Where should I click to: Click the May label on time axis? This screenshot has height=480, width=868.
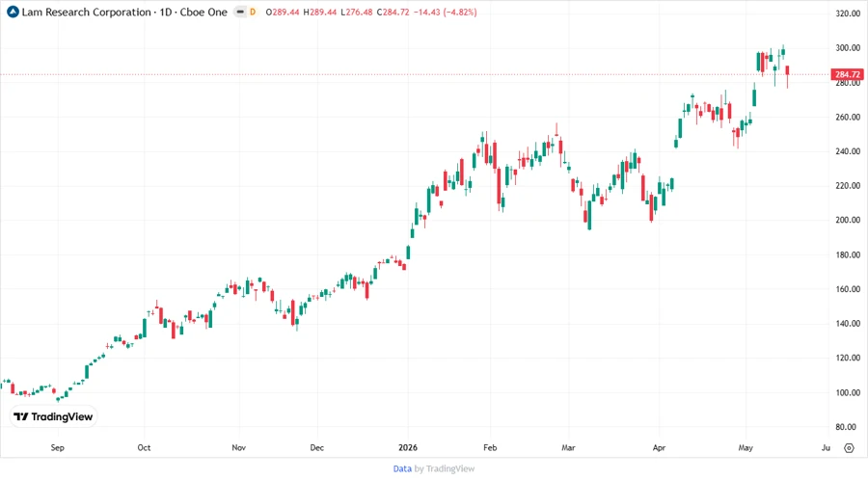[x=746, y=447]
